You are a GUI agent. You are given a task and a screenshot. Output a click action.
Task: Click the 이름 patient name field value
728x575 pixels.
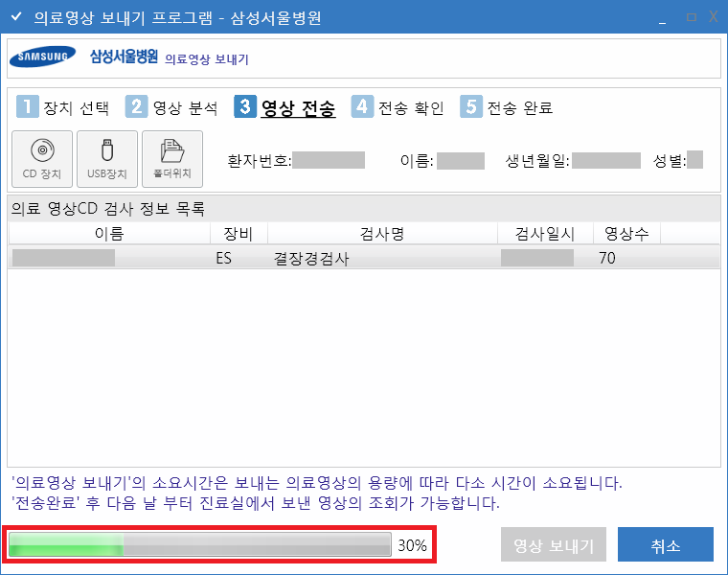point(461,161)
